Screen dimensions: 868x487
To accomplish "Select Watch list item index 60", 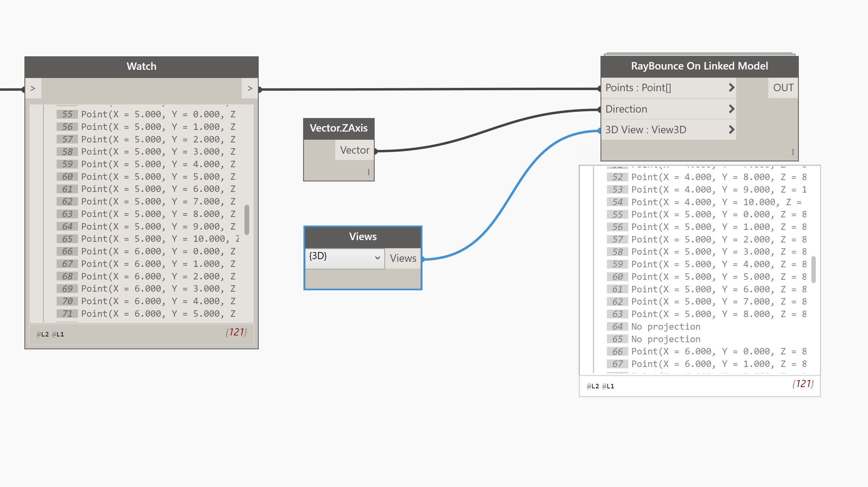I will pyautogui.click(x=67, y=177).
